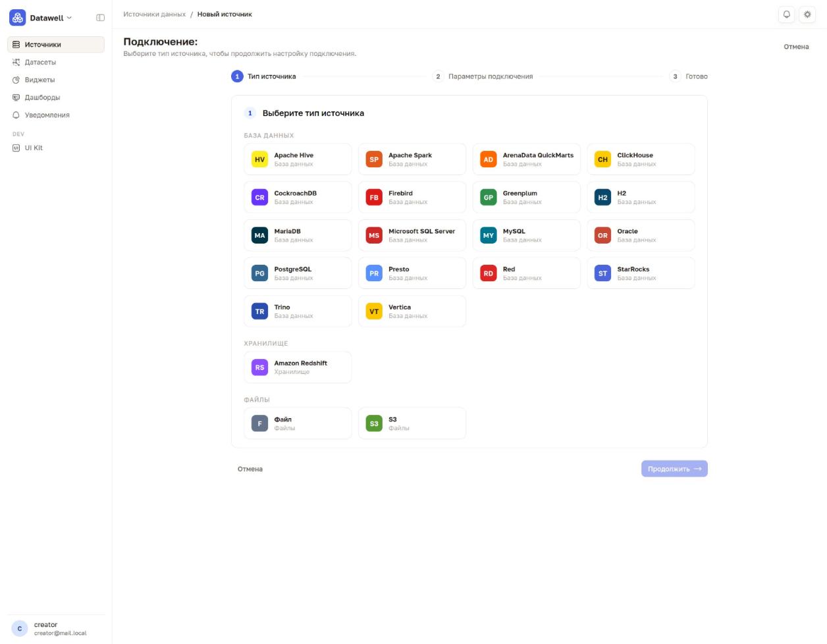Choose the PostgreSQL PG icon
The width and height of the screenshot is (827, 644).
pos(260,273)
